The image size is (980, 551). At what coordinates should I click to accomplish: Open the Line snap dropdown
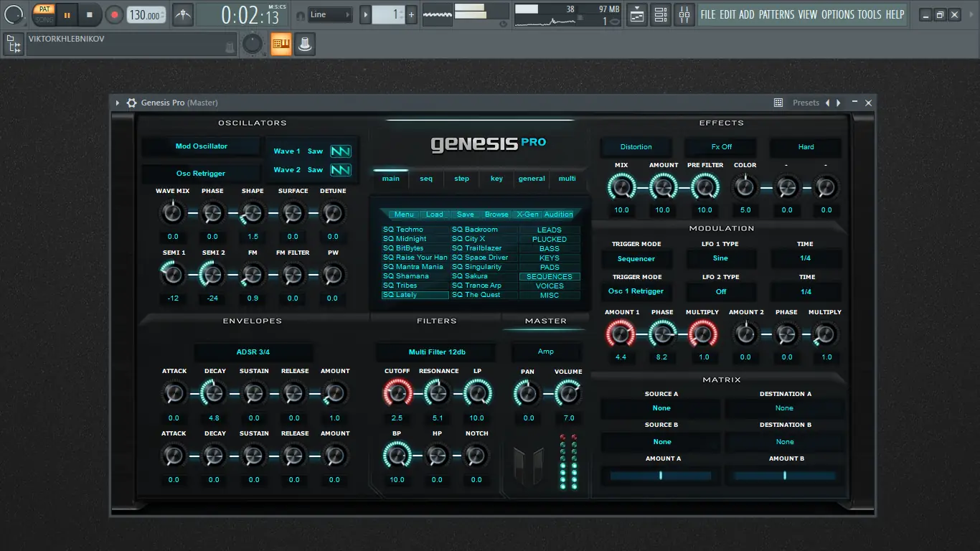tap(330, 14)
